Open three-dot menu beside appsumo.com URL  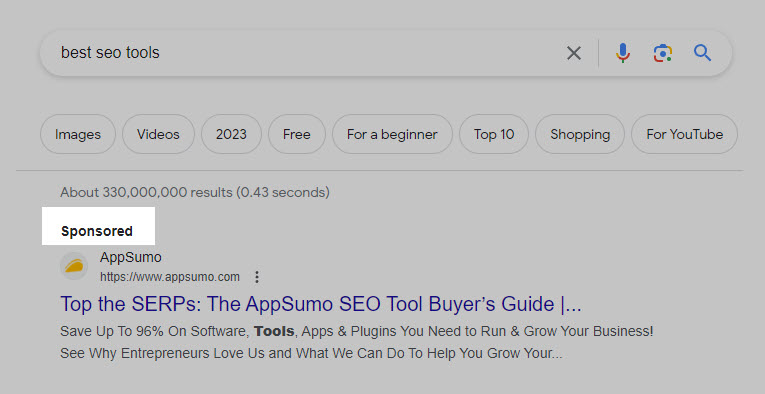[x=257, y=277]
